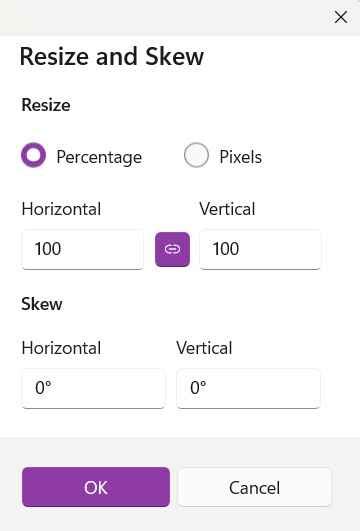The image size is (360, 531).
Task: Click the Percentage option label text
Action: coord(99,157)
